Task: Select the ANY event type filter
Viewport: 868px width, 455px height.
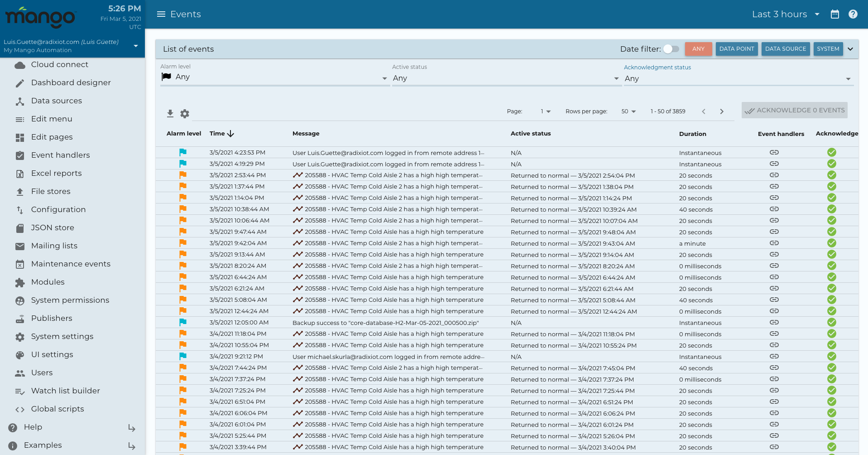Action: click(x=698, y=49)
